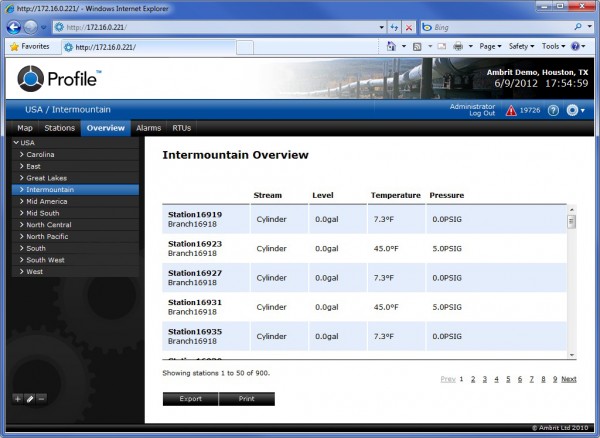Screen dimensions: 600x438
Task: Open the Tools menu dropdown
Action: click(x=553, y=46)
